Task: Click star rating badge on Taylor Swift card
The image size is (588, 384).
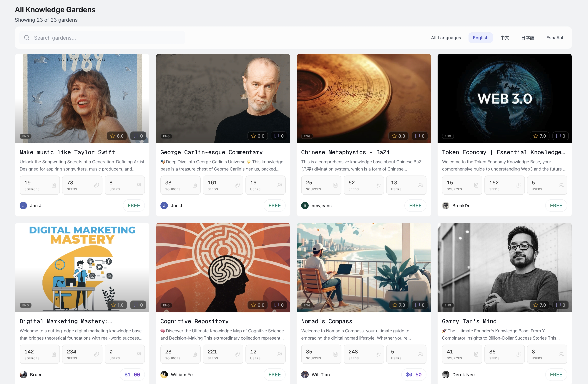Action: (117, 136)
